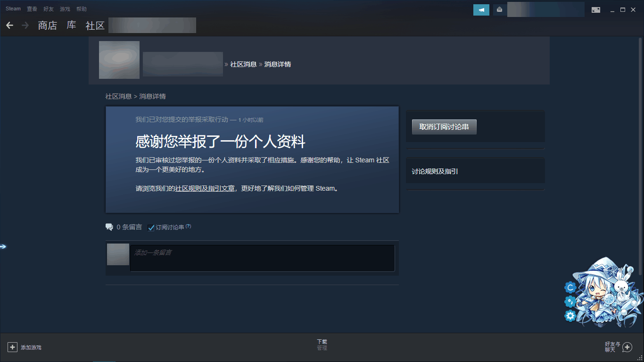Open the 好友 menu
This screenshot has width=644, height=362.
click(49, 9)
